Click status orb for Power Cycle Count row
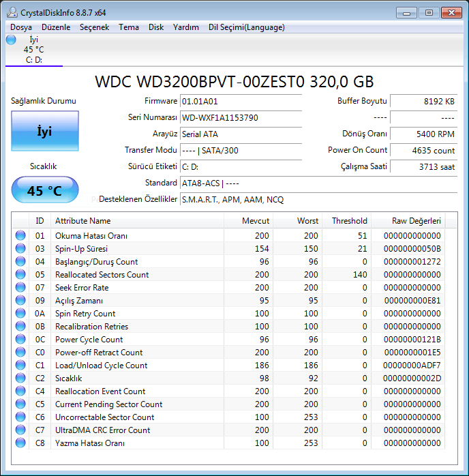Screen dimensions: 469x476 coord(20,339)
